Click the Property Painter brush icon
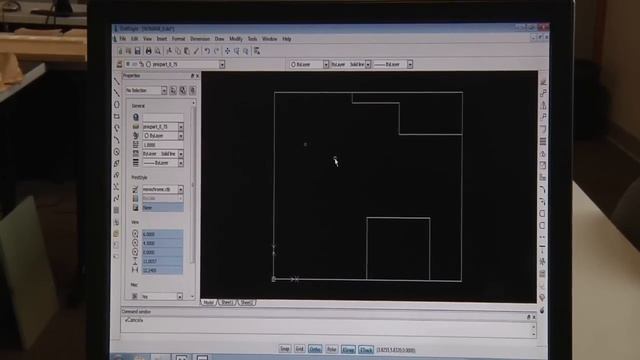 [x=196, y=51]
